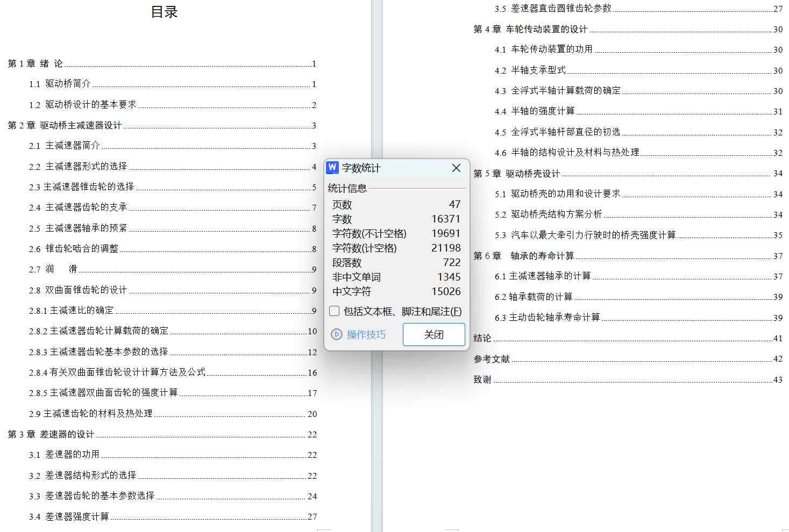
Task: Go to 第4章 车轮传动装置的设计 entry
Action: click(530, 29)
